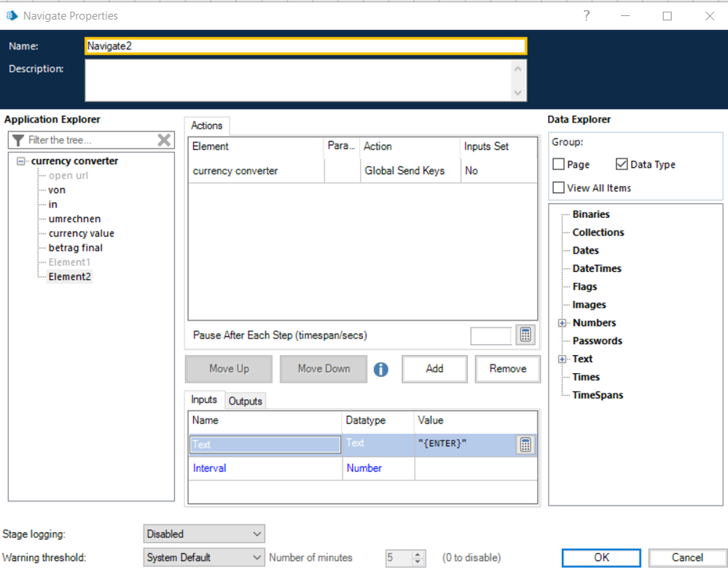The image size is (728, 570).
Task: Click the Add button
Action: pos(434,369)
